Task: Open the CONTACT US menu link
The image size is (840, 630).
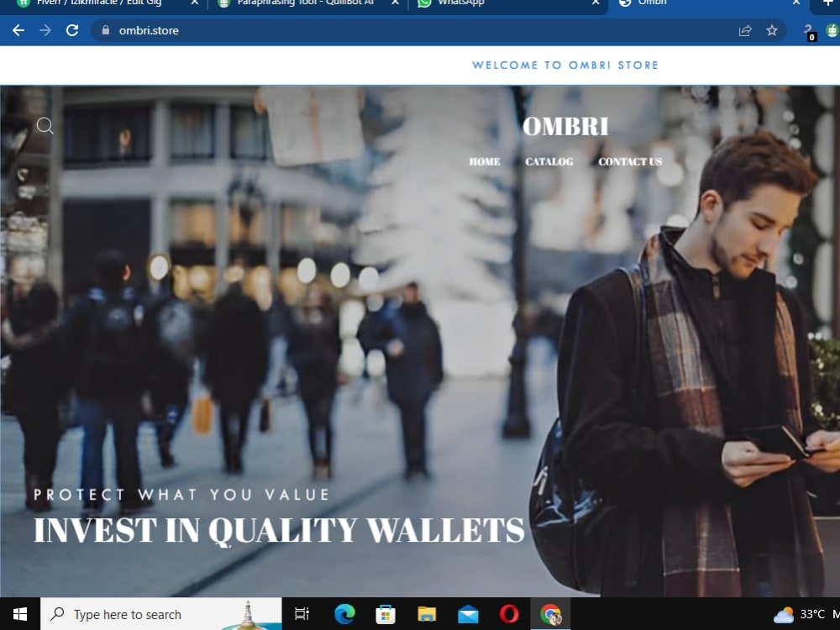Action: [x=630, y=162]
